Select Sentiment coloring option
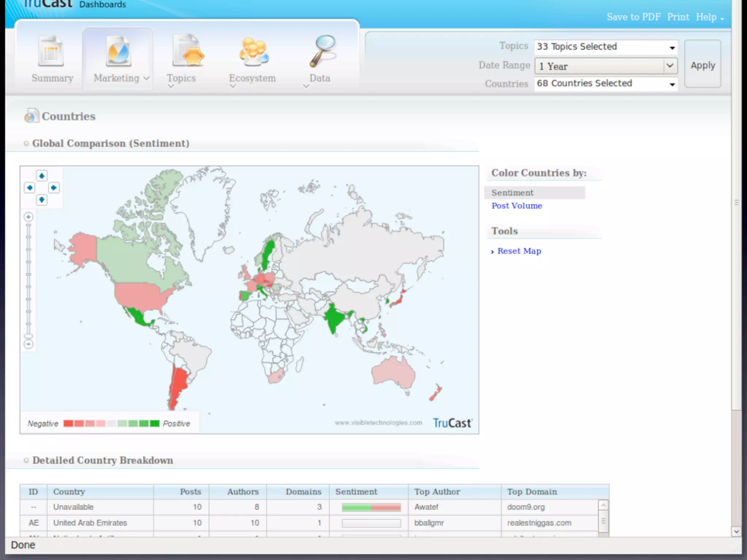747x560 pixels. [512, 192]
